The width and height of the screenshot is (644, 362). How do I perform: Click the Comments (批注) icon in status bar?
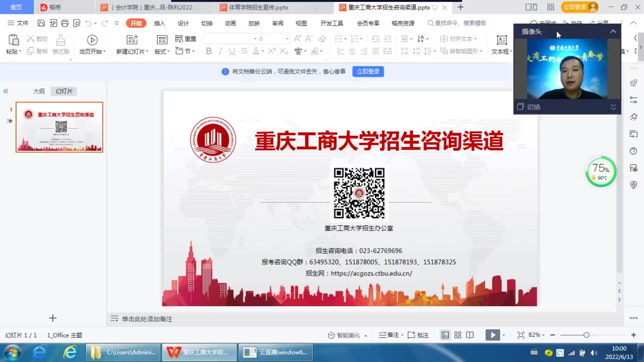coord(418,335)
